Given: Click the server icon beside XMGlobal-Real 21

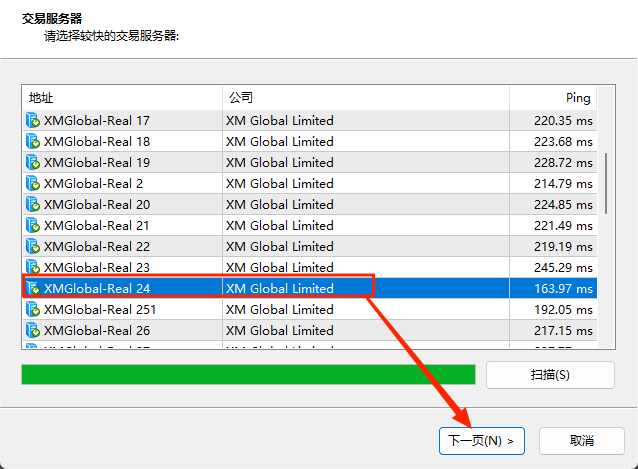Looking at the screenshot, I should [33, 225].
